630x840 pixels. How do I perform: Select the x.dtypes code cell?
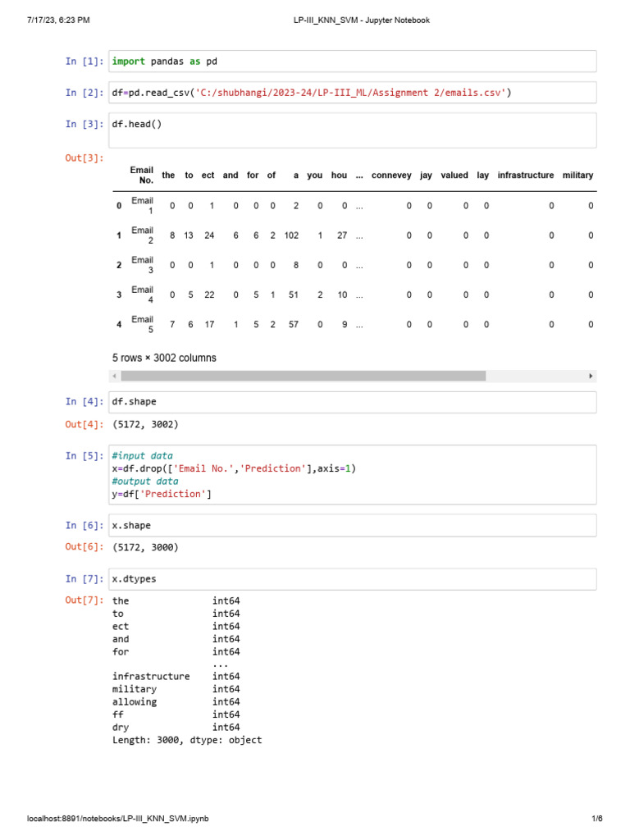353,579
